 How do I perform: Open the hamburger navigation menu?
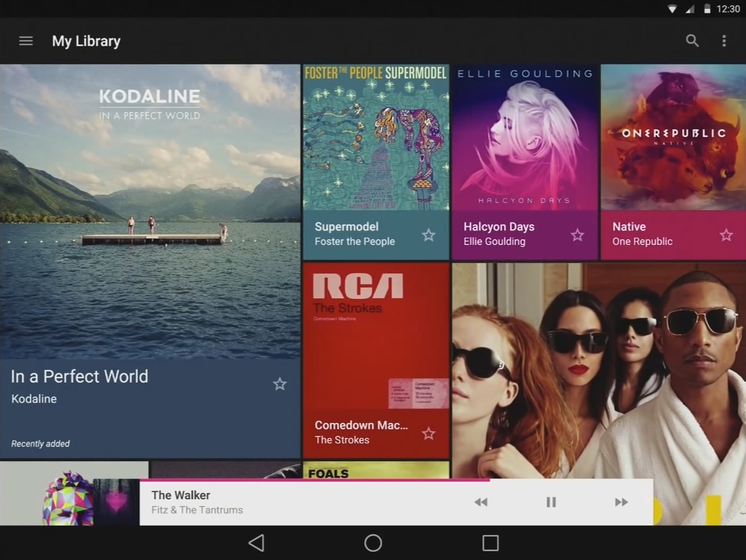click(x=26, y=41)
